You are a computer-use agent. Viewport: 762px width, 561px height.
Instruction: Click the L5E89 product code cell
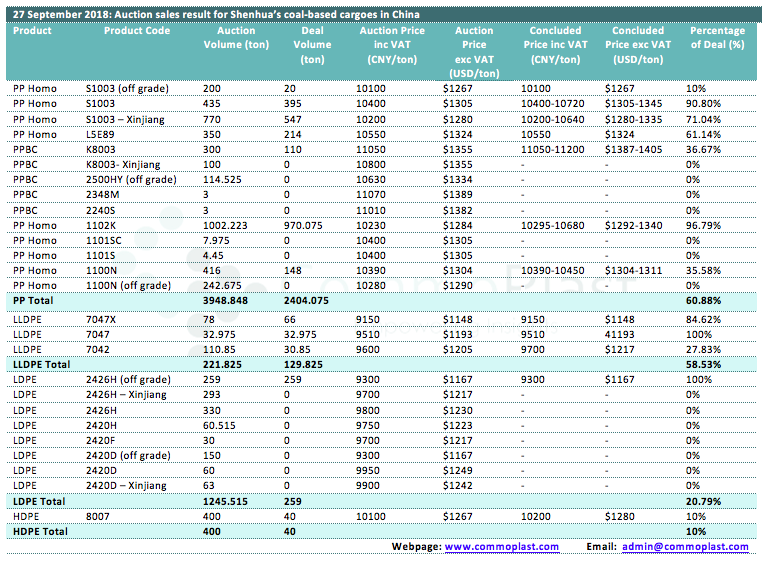coord(101,134)
